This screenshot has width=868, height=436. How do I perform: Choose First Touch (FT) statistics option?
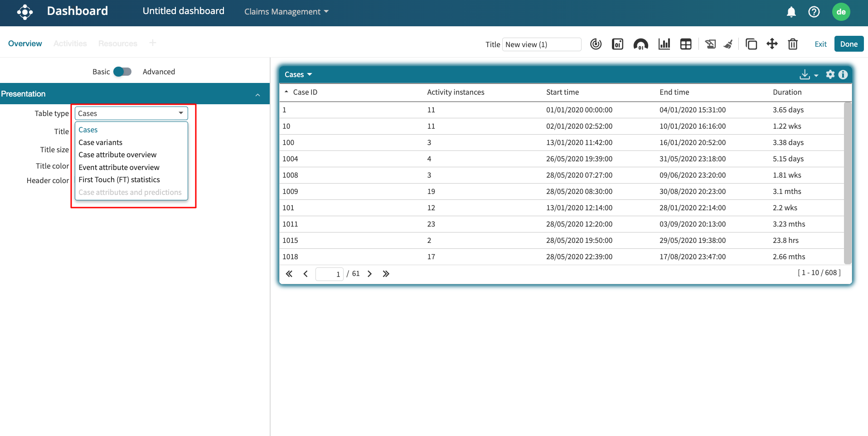coord(119,179)
